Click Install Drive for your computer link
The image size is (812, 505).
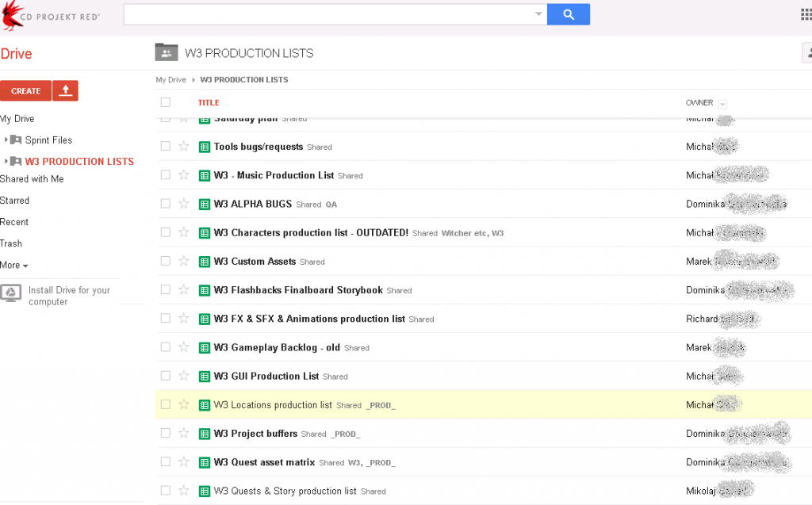pyautogui.click(x=69, y=296)
